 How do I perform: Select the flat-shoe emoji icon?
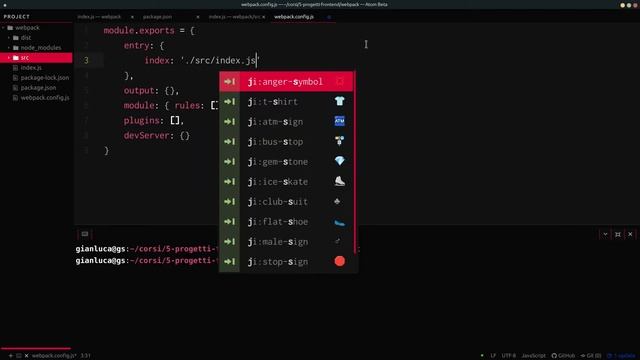(339, 222)
